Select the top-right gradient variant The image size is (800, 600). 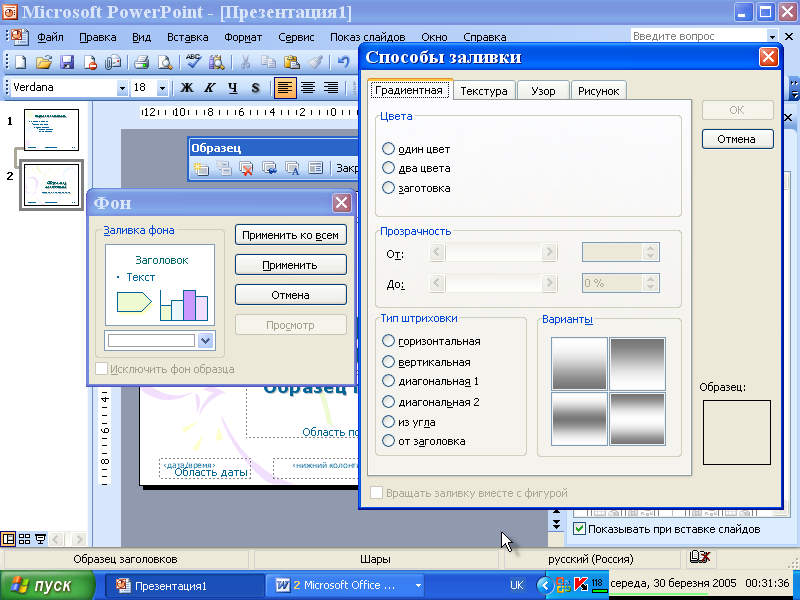[637, 364]
